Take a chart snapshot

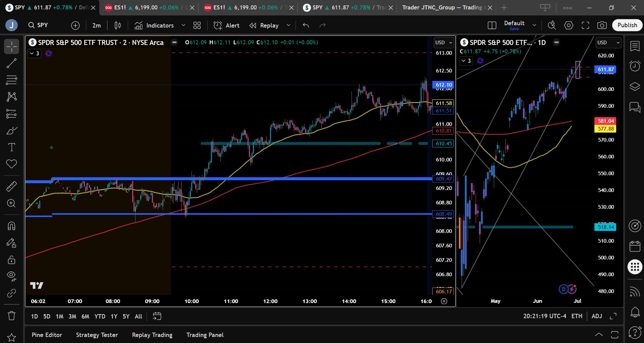tap(602, 25)
